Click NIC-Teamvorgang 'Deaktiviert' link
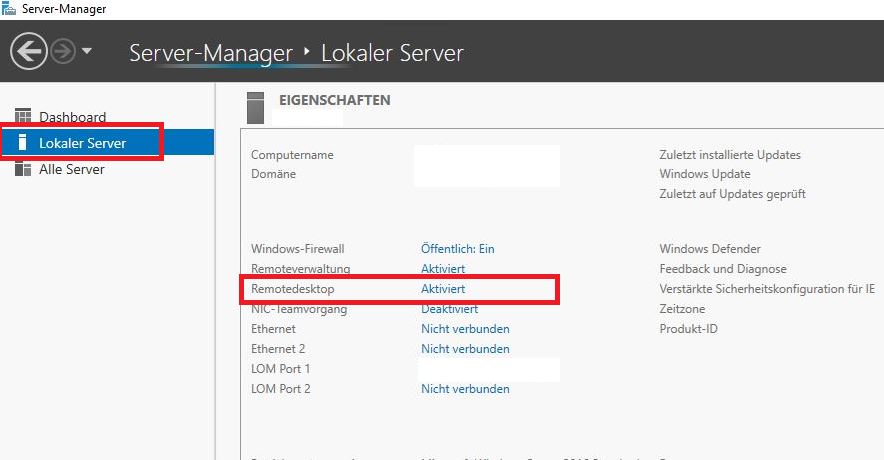 pos(449,309)
